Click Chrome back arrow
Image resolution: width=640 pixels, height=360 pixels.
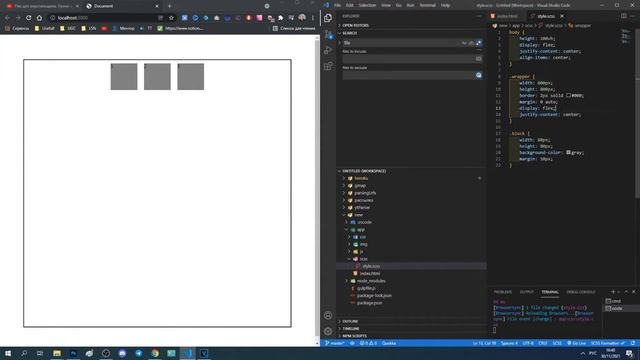[7, 18]
